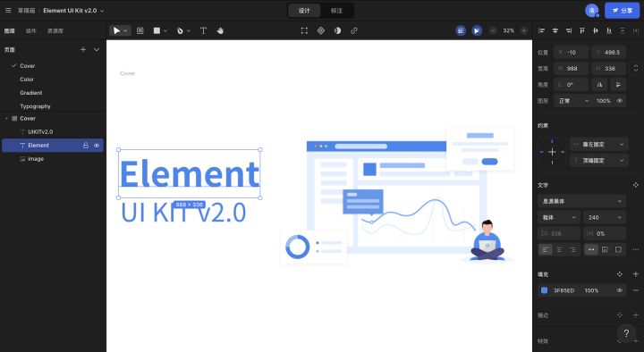This screenshot has height=352, width=644.
Task: Click the blue share button
Action: (622, 11)
